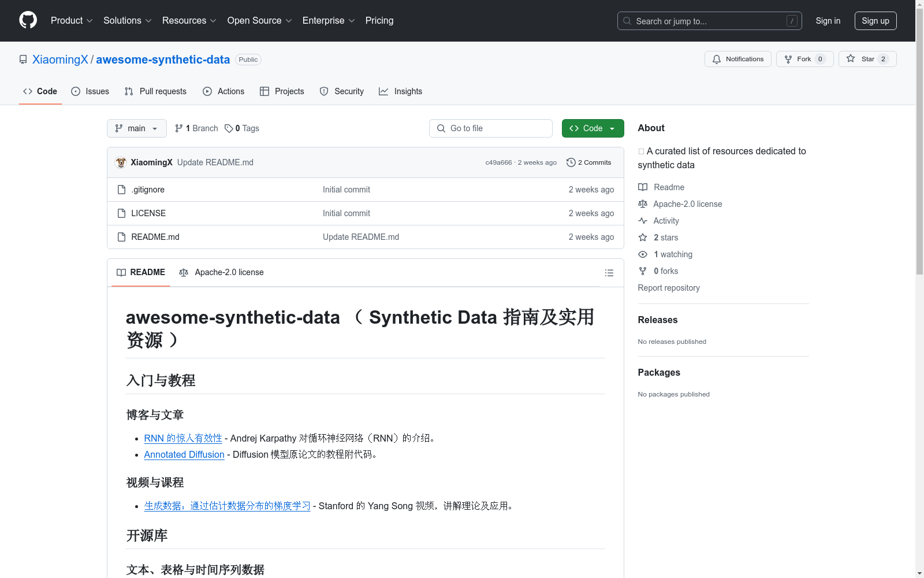924x578 pixels.
Task: Open the XiaomingX user avatar in commit row
Action: (121, 162)
